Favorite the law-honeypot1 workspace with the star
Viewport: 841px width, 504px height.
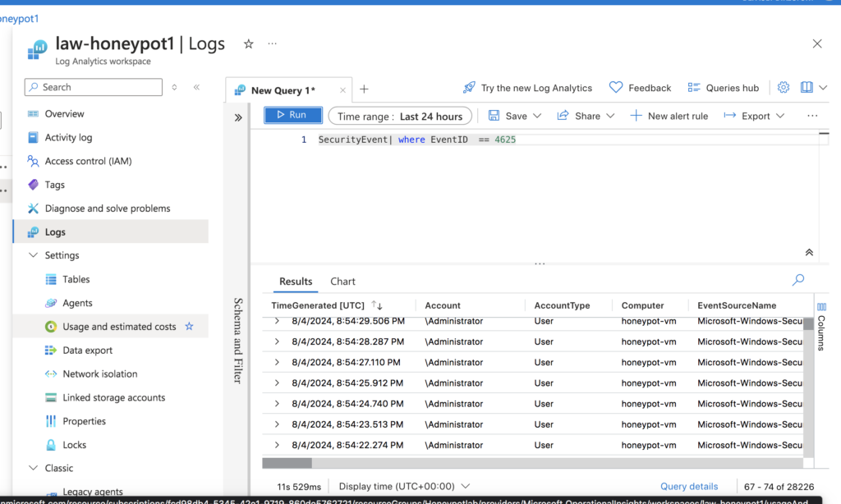click(x=248, y=44)
